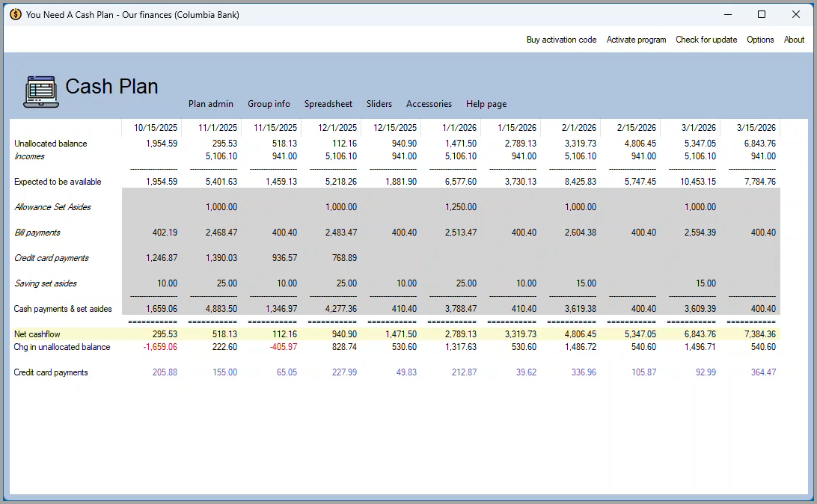Open the Group info menu
This screenshot has height=504, width=817.
269,104
